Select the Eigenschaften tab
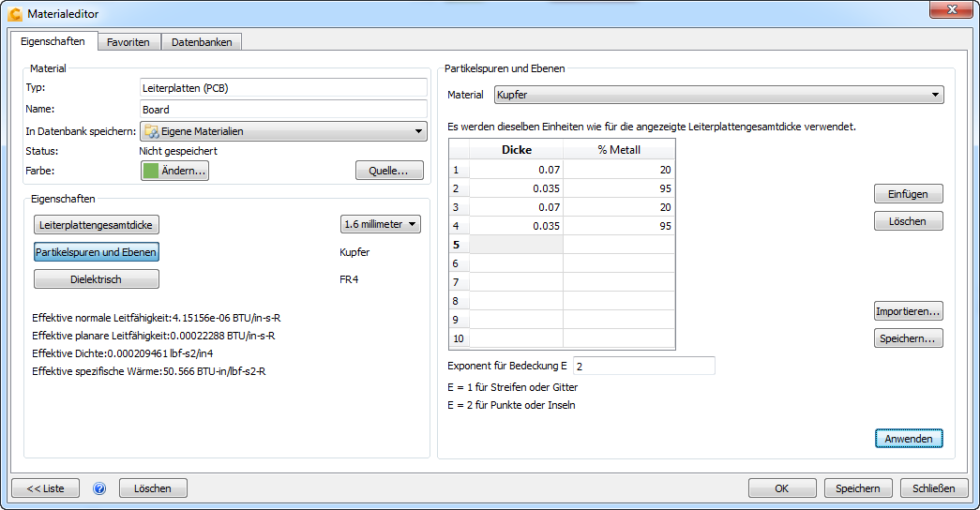The image size is (980, 510). point(53,41)
